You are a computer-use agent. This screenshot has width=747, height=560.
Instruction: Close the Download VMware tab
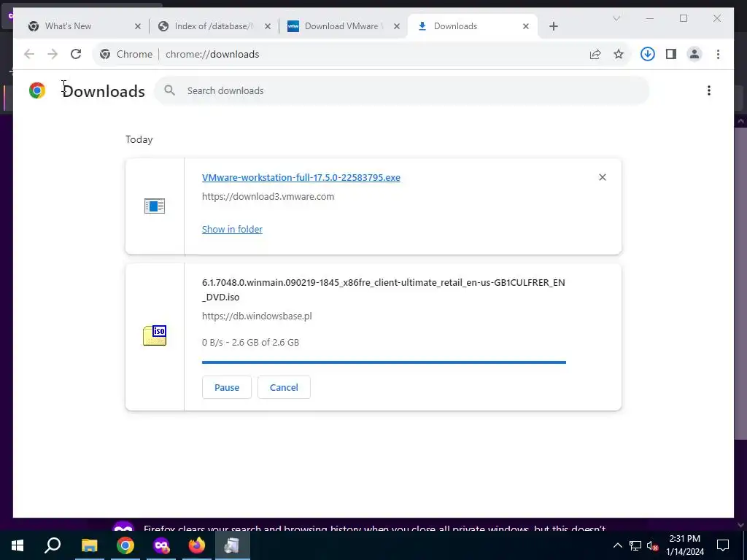396,26
